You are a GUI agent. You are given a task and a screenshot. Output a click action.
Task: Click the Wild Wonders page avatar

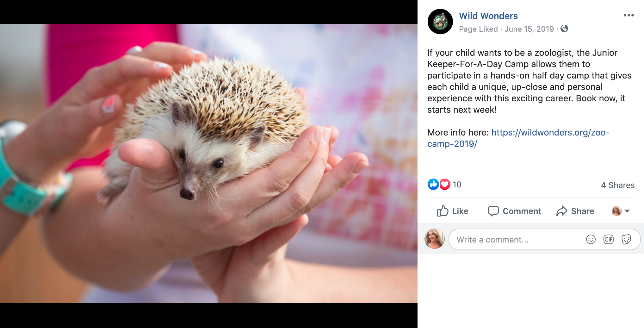[x=440, y=22]
